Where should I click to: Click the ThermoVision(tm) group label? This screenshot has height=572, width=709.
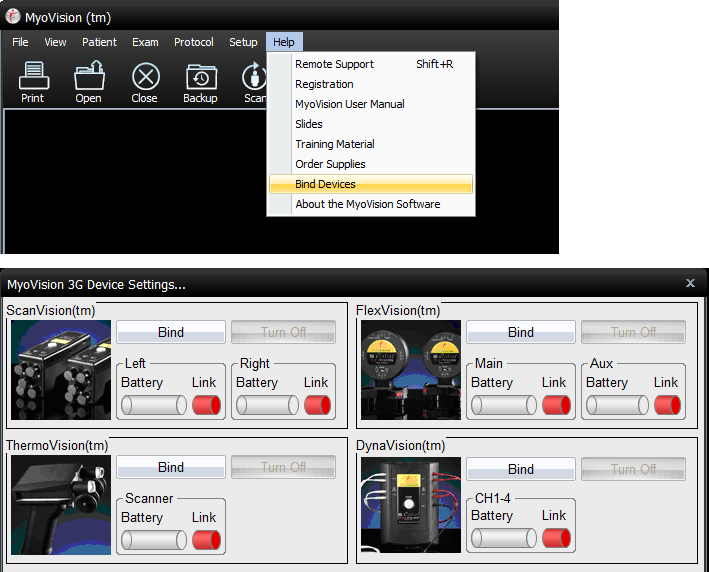pos(57,445)
